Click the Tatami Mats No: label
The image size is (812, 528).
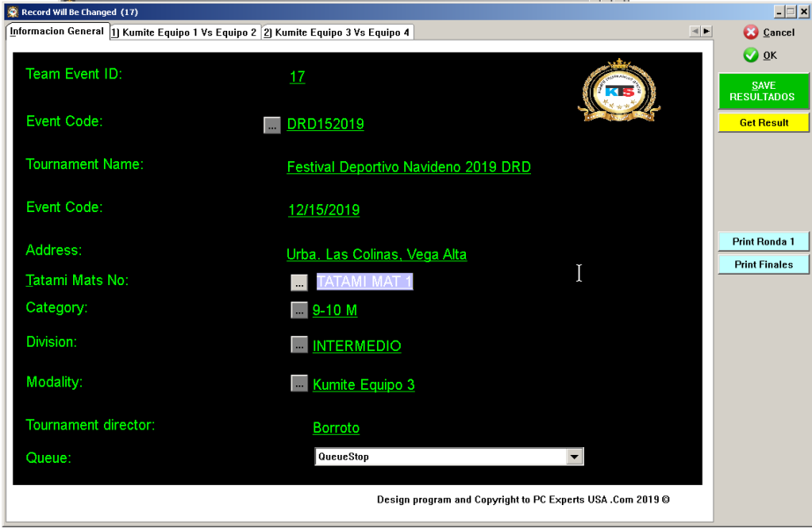(x=78, y=281)
